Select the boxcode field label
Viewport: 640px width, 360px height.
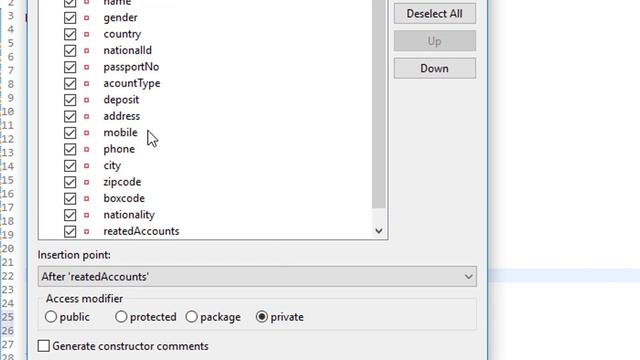pyautogui.click(x=124, y=198)
